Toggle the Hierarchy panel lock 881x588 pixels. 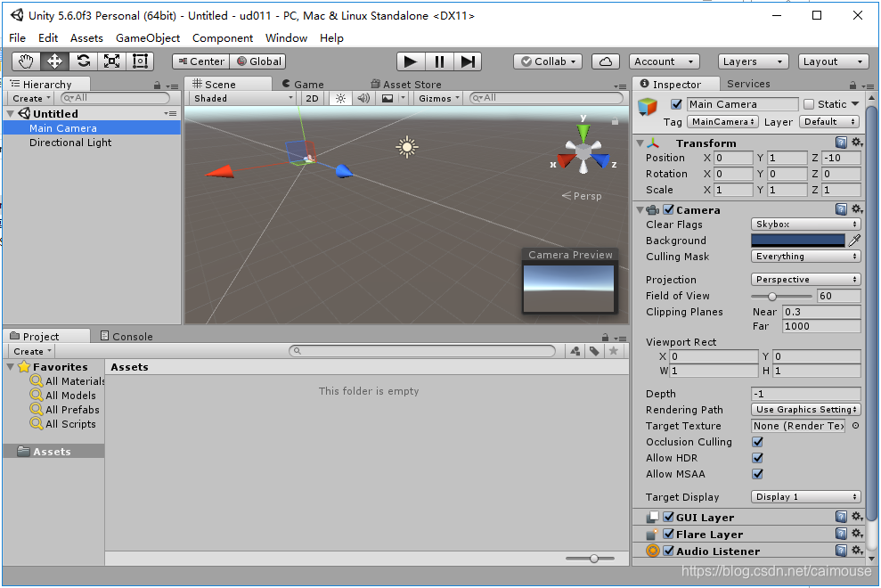click(158, 86)
